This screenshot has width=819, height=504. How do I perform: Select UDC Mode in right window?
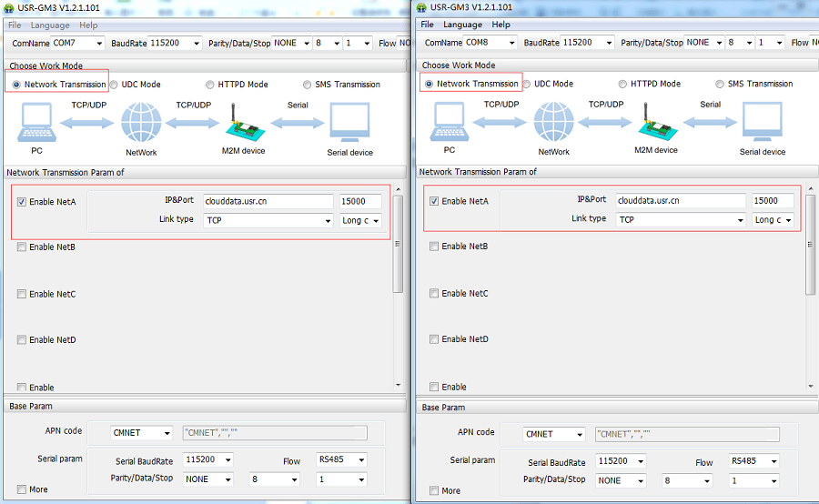point(527,84)
